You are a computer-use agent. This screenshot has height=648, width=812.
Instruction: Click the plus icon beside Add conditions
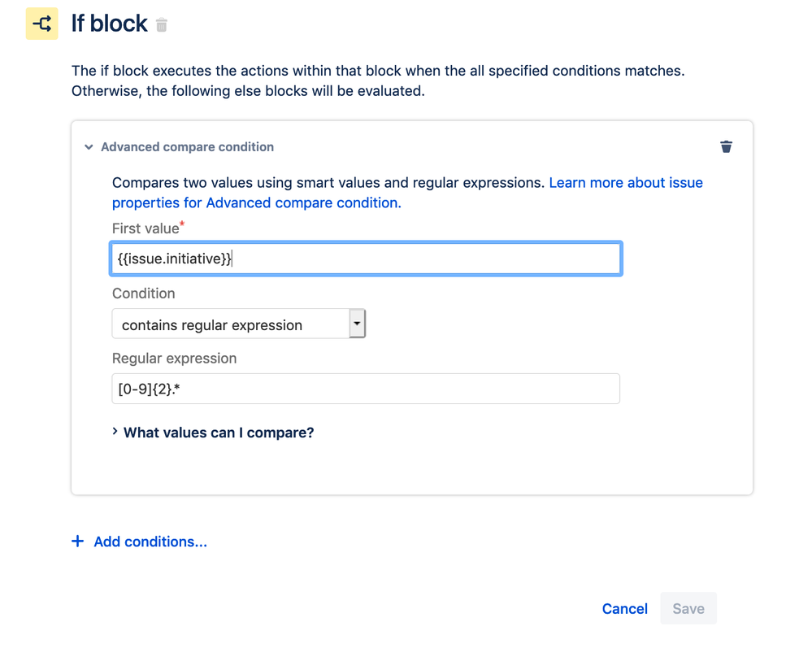click(78, 541)
